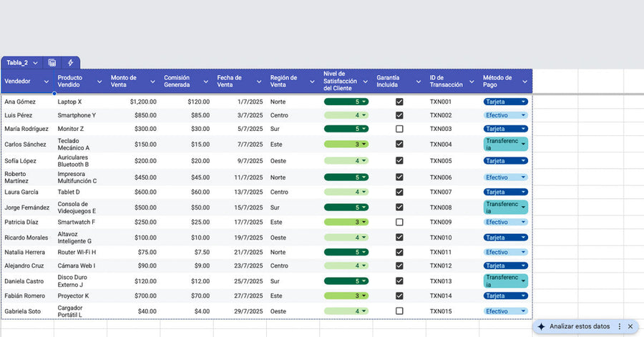Open satisfaction chip 3 for Carlos Sánchez

coord(346,144)
